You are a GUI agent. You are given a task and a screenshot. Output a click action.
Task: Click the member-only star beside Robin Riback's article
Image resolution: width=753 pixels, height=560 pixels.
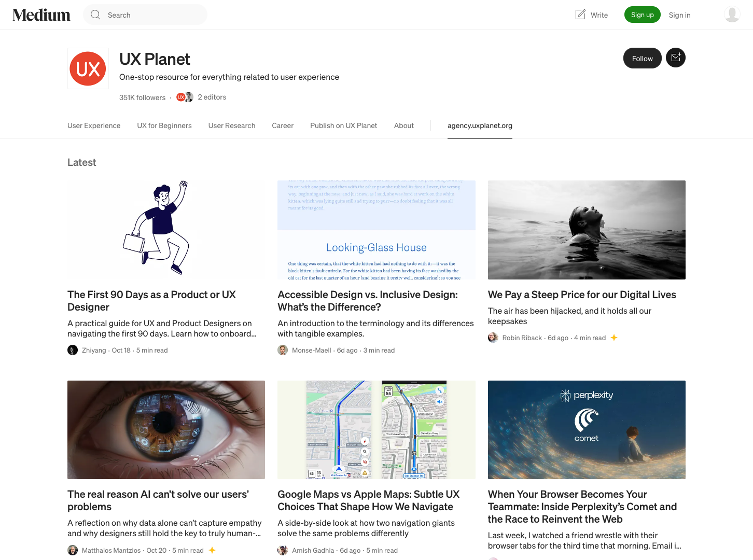point(614,338)
